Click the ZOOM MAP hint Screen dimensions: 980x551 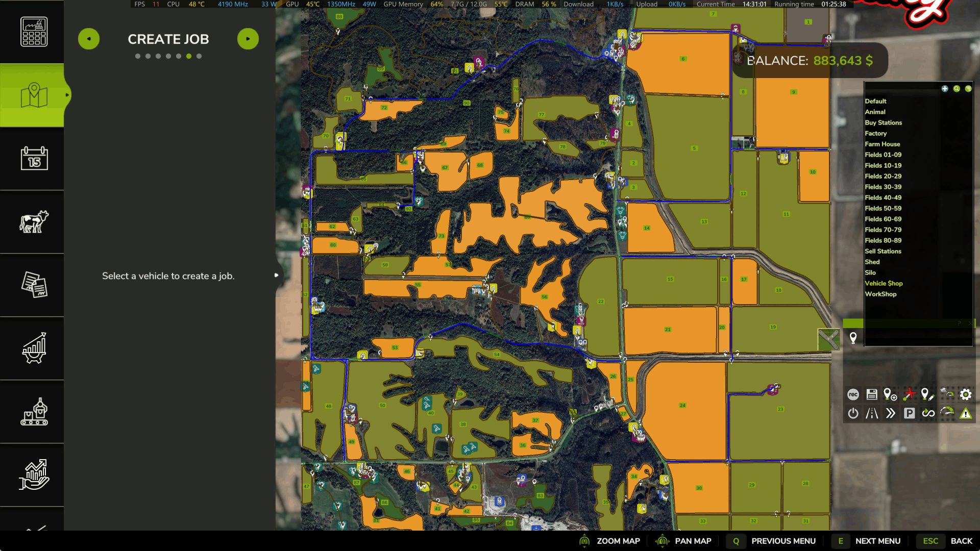[x=610, y=541]
